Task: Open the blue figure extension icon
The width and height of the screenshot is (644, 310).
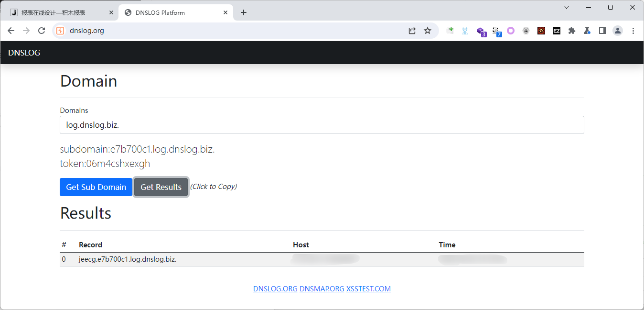Action: click(x=465, y=31)
